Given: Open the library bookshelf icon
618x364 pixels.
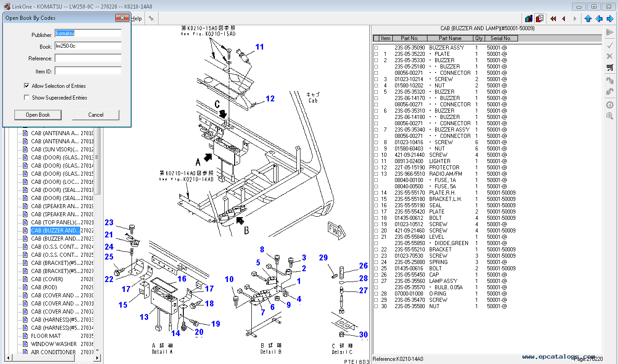Looking at the screenshot, I should (x=529, y=18).
